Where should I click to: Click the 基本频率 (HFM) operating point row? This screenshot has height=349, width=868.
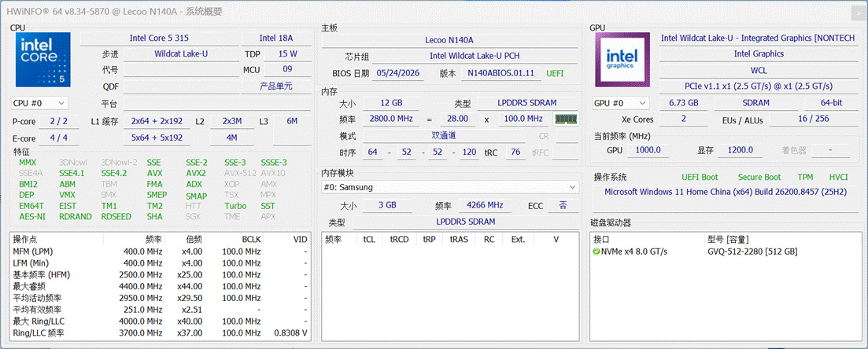click(x=160, y=275)
